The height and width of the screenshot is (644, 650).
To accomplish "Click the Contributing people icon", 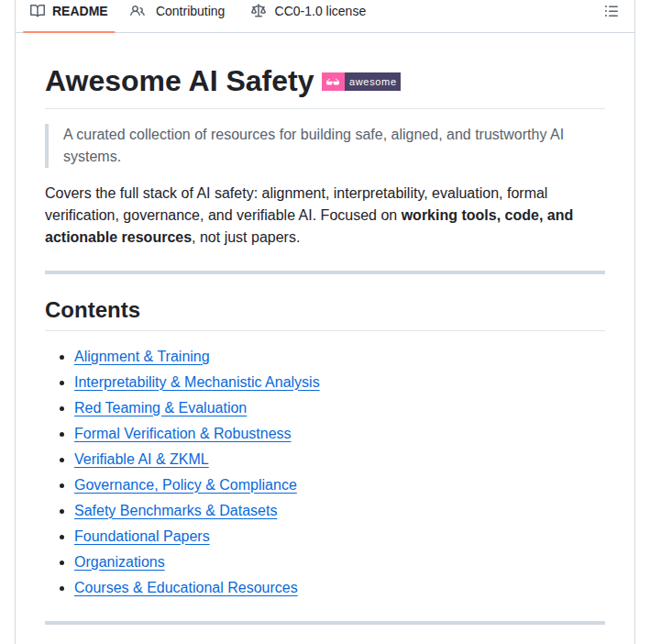I will (138, 11).
